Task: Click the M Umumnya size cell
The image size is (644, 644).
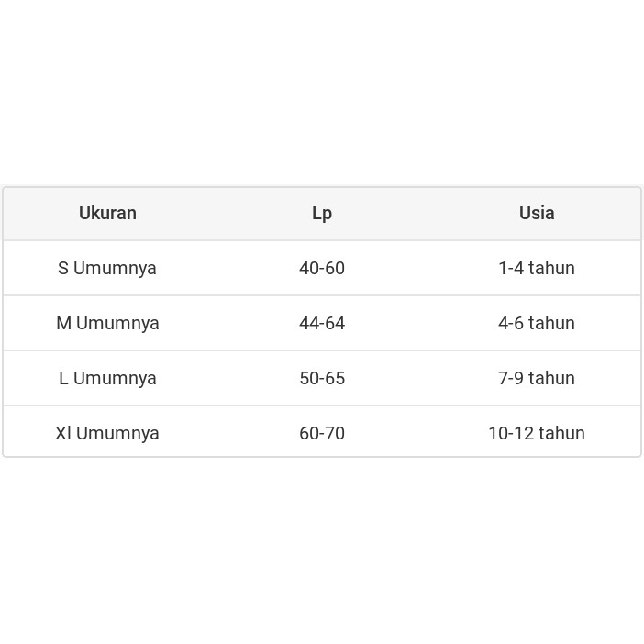Action: (107, 323)
